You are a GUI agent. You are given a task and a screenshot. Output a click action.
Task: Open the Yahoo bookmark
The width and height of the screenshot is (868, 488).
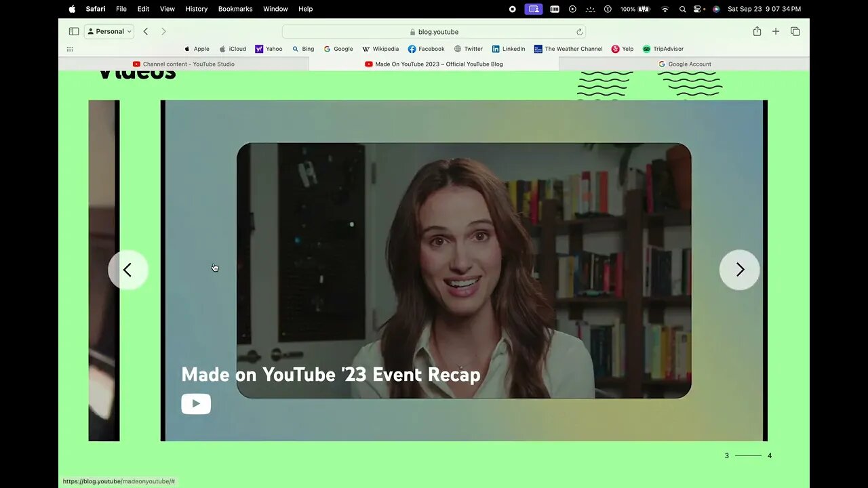click(x=269, y=49)
